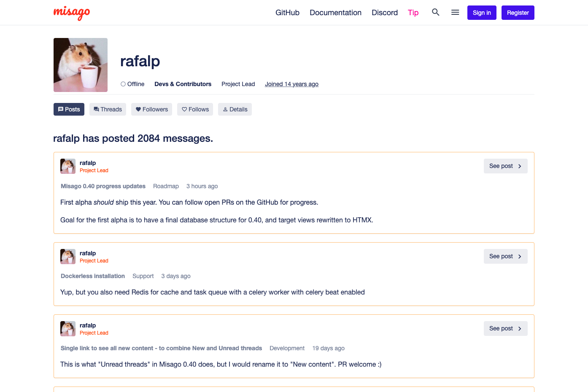
Task: Go to the Misago logo home
Action: (72, 13)
